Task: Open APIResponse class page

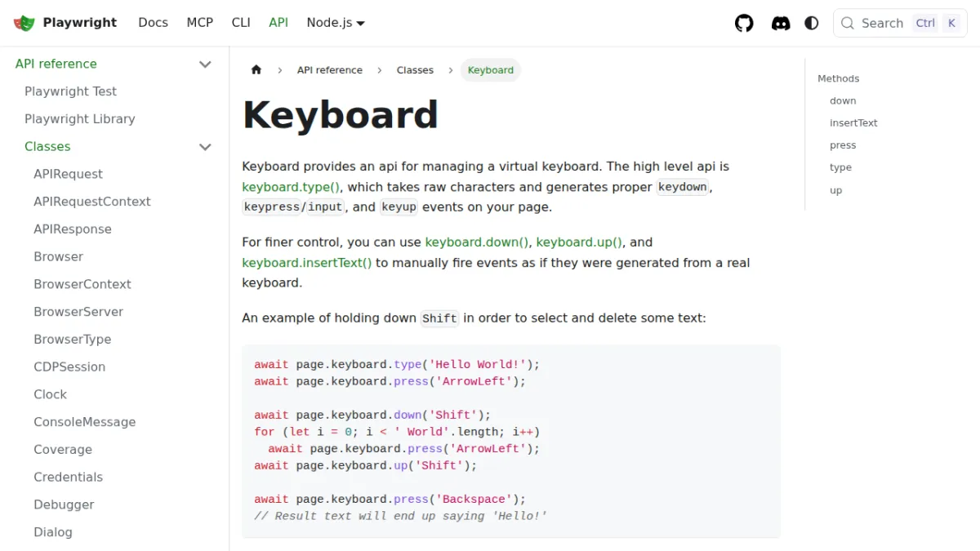Action: pos(73,229)
